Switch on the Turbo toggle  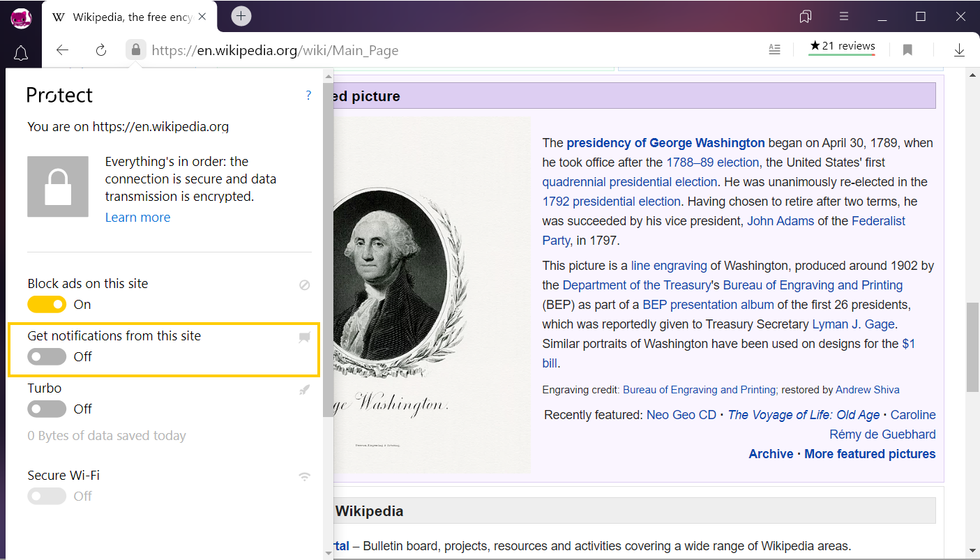tap(47, 409)
